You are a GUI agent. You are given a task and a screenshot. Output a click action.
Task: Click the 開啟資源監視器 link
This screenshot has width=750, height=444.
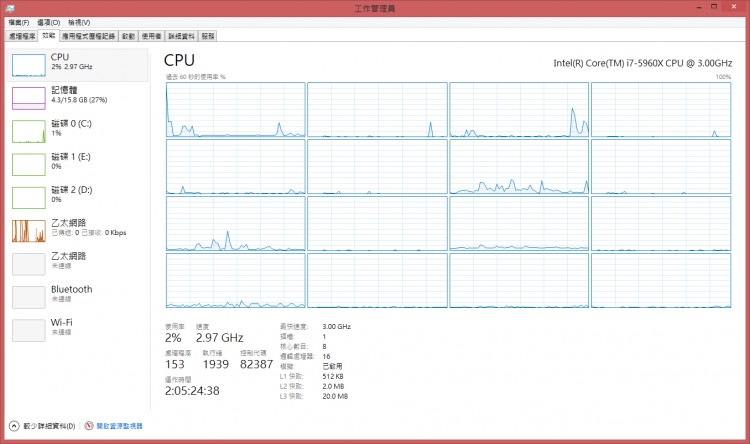click(x=120, y=426)
